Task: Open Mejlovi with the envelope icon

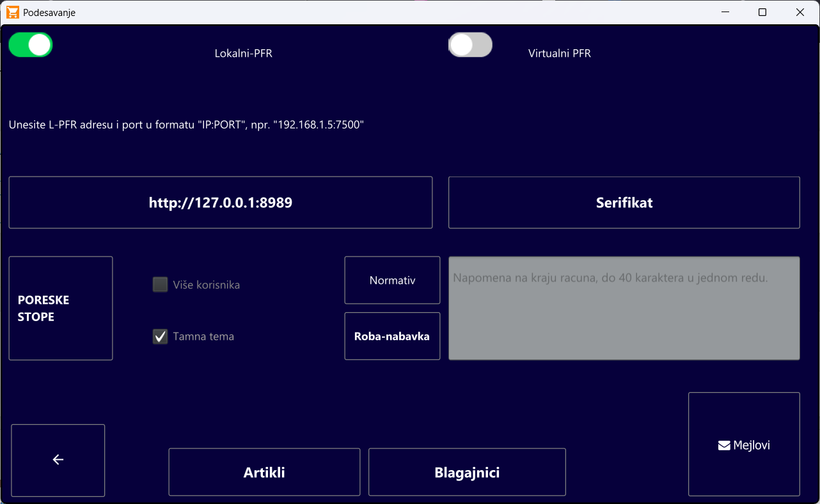Action: click(744, 445)
